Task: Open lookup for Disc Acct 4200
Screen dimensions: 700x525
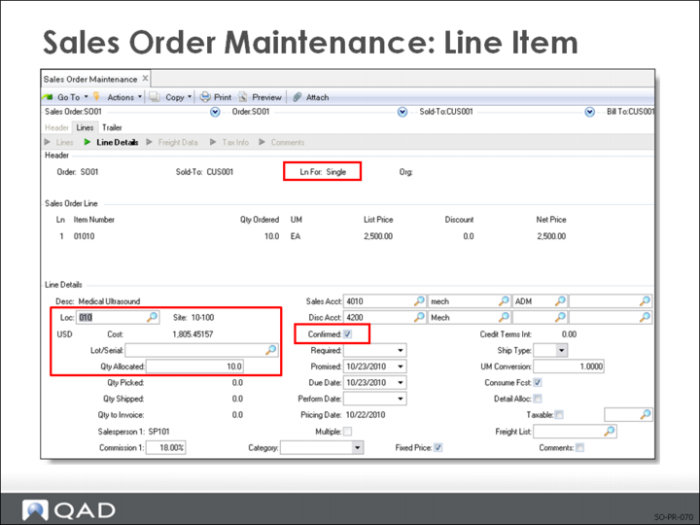Action: 419,317
